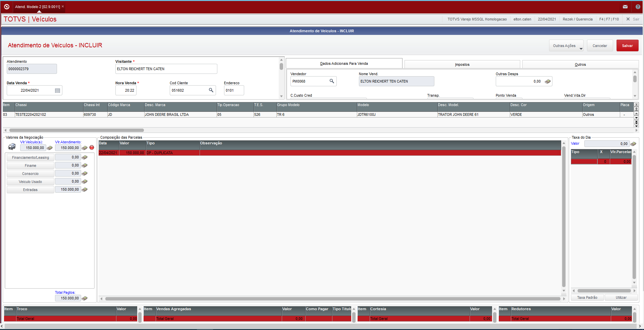Open calculator beside Taxa do Dia Valor

(x=633, y=144)
